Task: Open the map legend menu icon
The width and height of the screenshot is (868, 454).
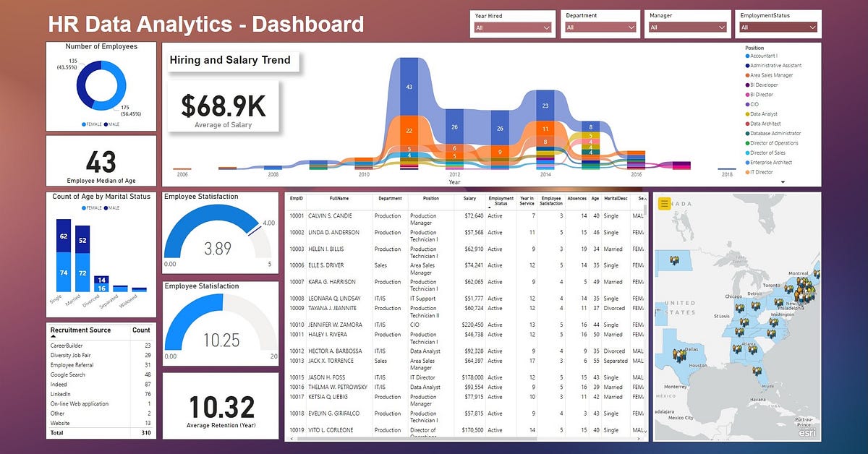Action: [x=663, y=203]
